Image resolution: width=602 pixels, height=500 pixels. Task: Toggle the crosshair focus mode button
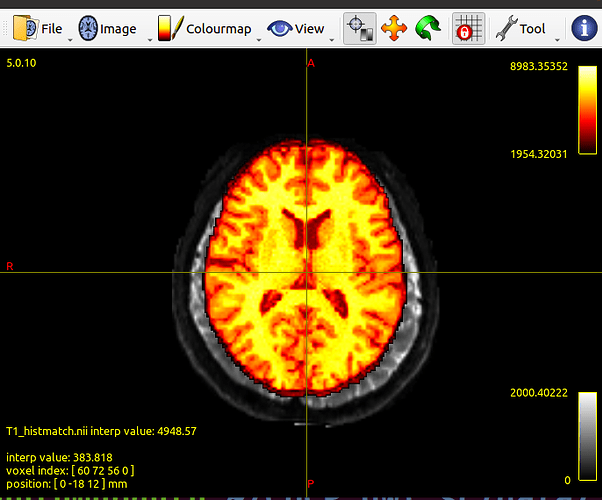coord(359,28)
